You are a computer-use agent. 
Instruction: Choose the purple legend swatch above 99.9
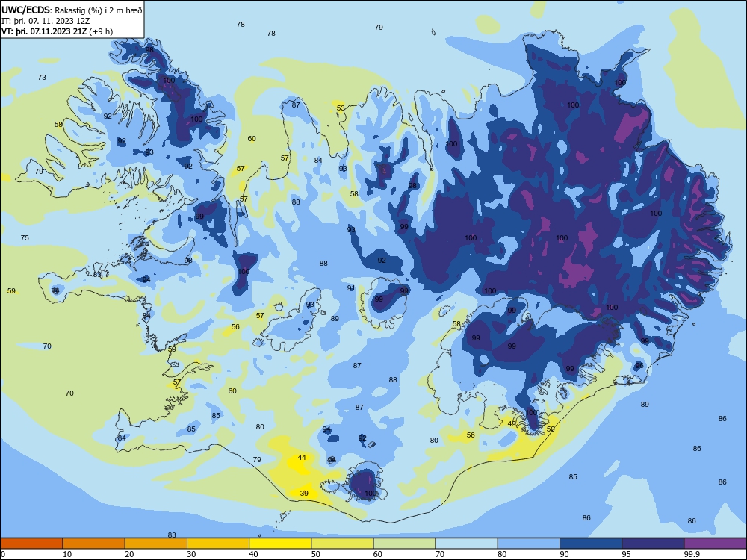click(715, 544)
